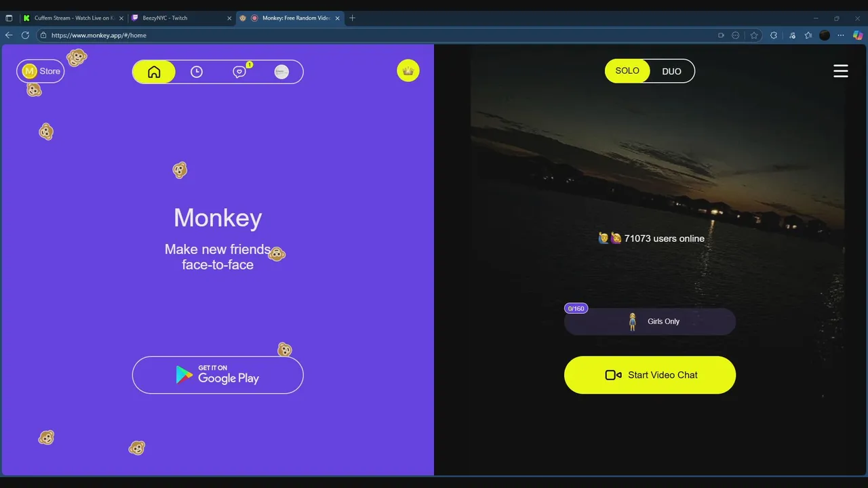Open the hamburger menu
868x488 pixels.
[x=841, y=71]
